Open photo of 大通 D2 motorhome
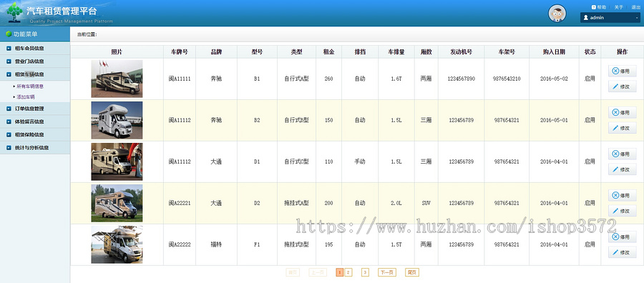This screenshot has width=644, height=283. click(117, 203)
